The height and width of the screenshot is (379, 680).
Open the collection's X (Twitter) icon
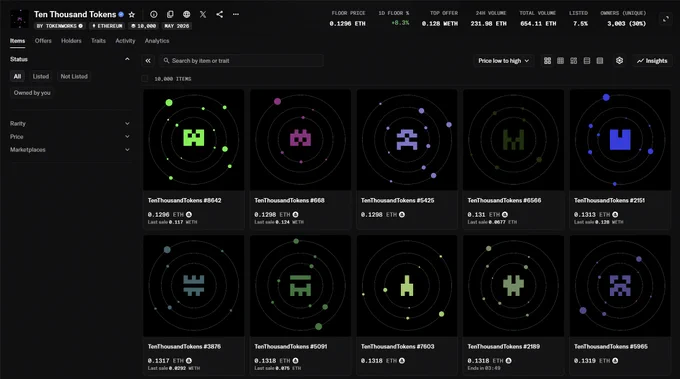pos(203,14)
